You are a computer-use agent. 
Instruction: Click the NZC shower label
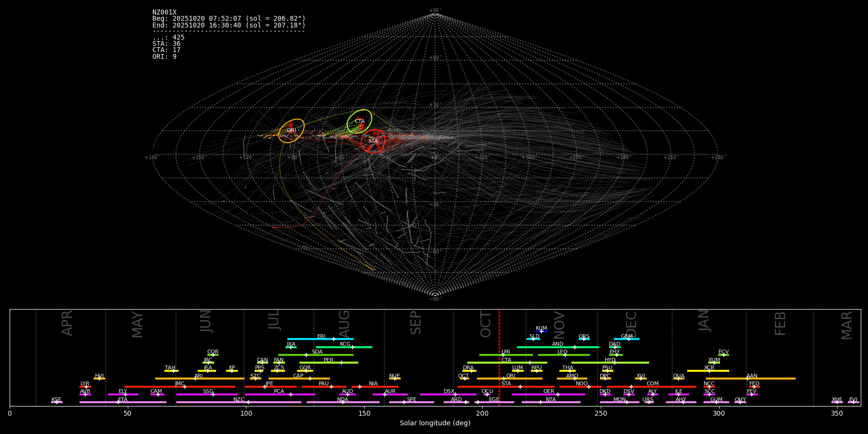click(x=239, y=400)
